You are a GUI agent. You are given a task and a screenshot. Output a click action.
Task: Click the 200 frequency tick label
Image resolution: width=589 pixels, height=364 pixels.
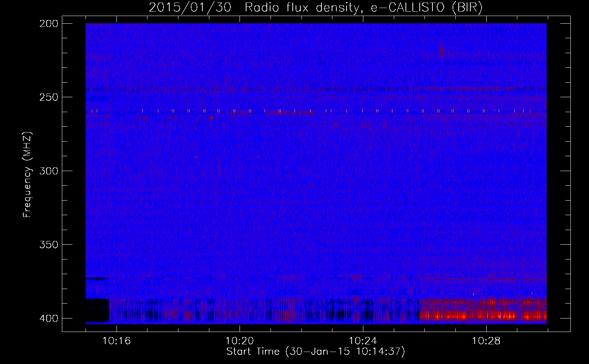pyautogui.click(x=49, y=24)
